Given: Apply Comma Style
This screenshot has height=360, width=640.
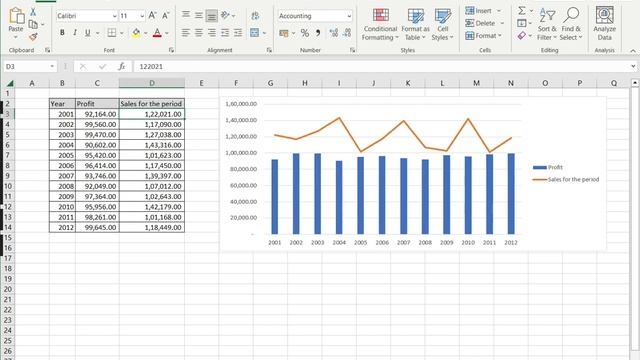Looking at the screenshot, I should (x=318, y=33).
